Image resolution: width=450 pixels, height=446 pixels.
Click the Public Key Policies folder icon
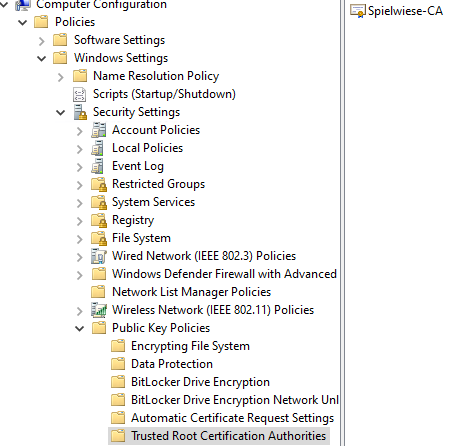[99, 328]
